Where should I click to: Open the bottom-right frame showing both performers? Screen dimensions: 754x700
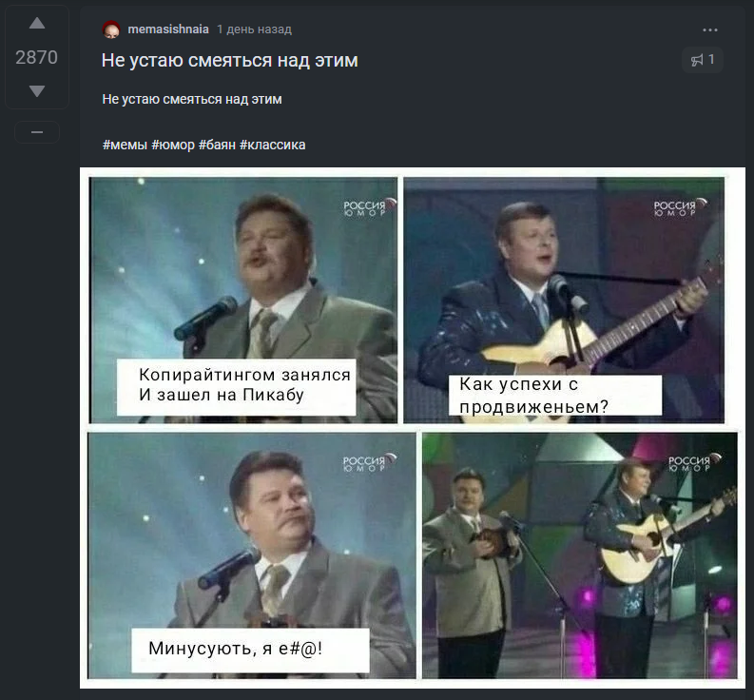point(579,555)
